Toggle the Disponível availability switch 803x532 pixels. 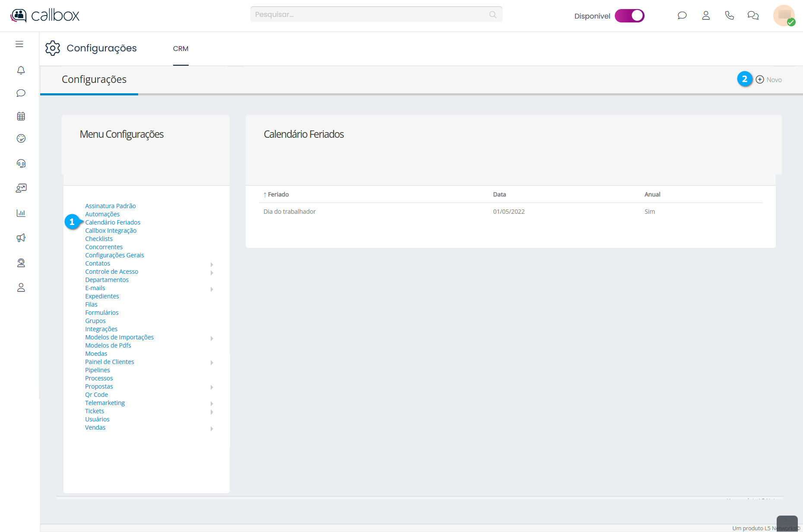tap(629, 16)
